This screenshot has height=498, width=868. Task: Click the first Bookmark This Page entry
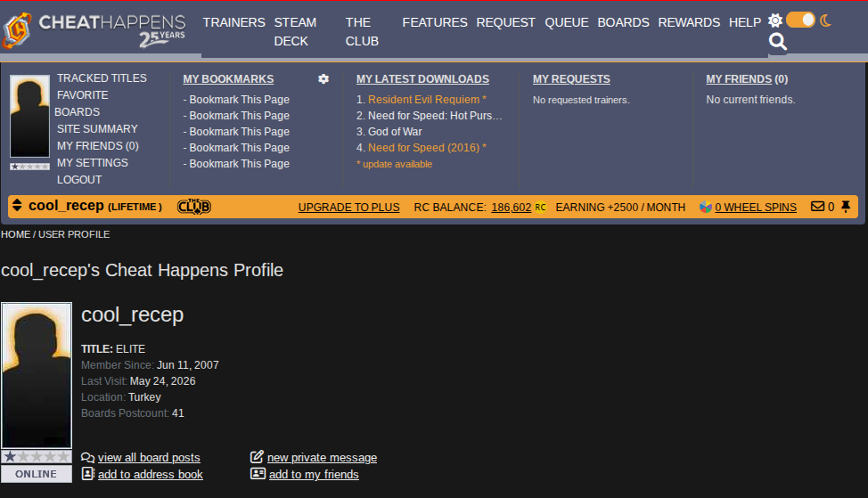coord(239,100)
